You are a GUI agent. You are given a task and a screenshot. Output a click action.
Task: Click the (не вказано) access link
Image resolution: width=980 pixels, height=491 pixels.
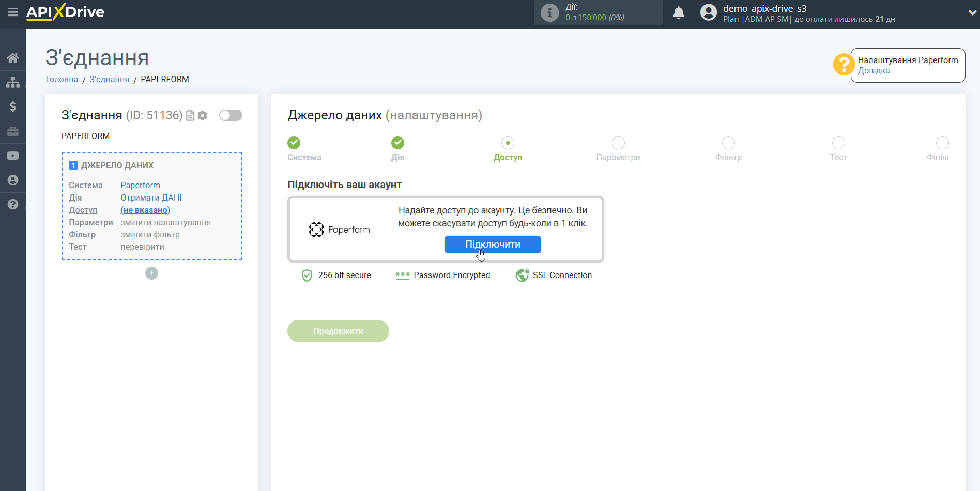pyautogui.click(x=145, y=210)
